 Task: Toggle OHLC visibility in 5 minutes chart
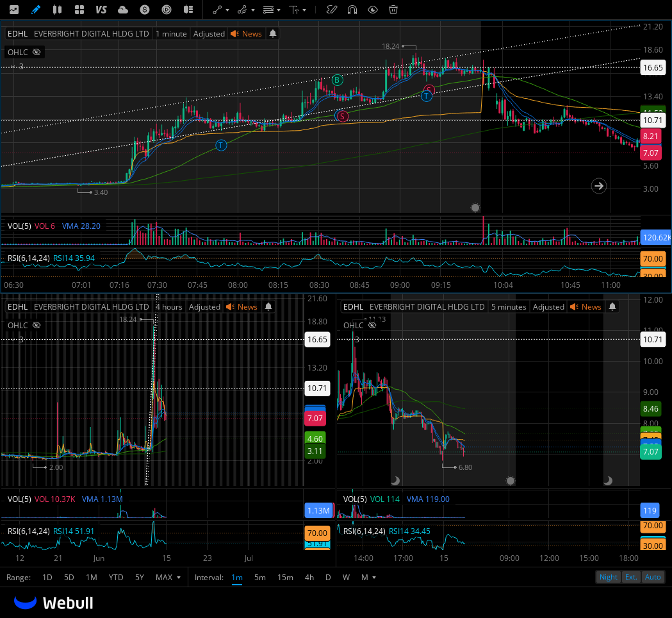[372, 325]
